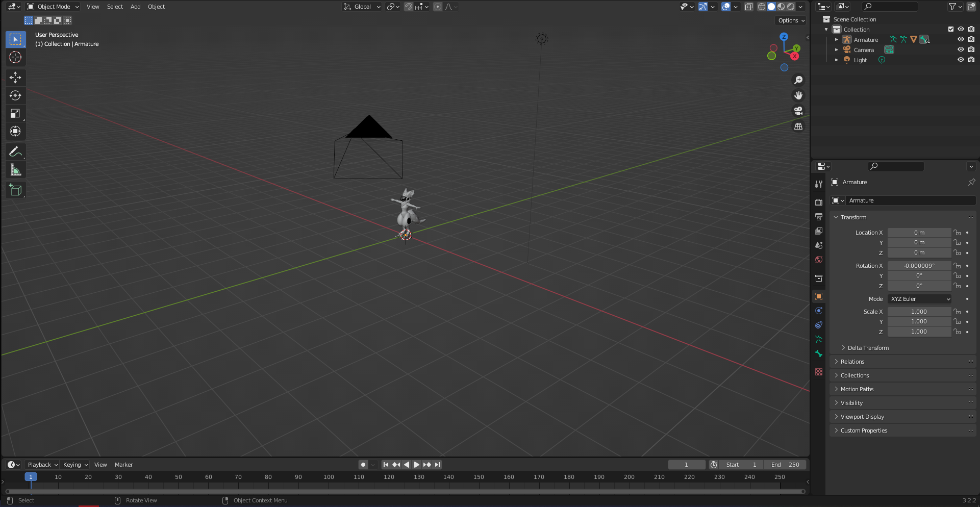The height and width of the screenshot is (507, 980).
Task: Disable Light in renders
Action: tap(971, 60)
